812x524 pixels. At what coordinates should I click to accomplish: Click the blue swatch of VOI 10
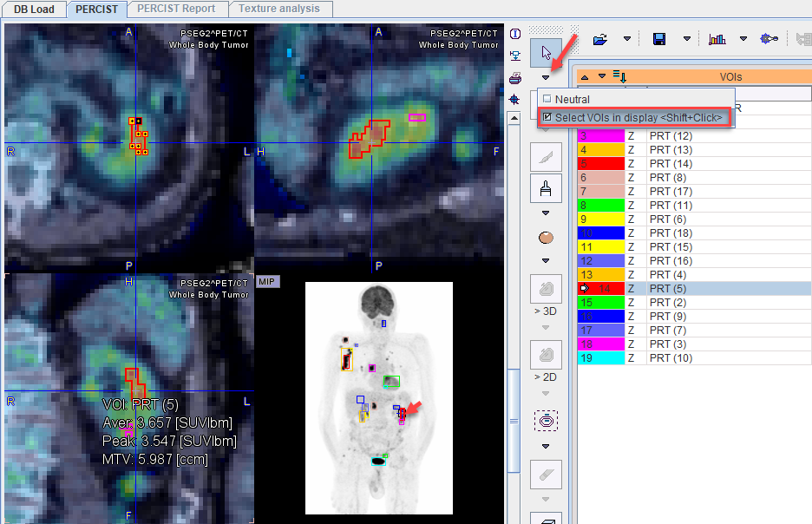pos(600,233)
